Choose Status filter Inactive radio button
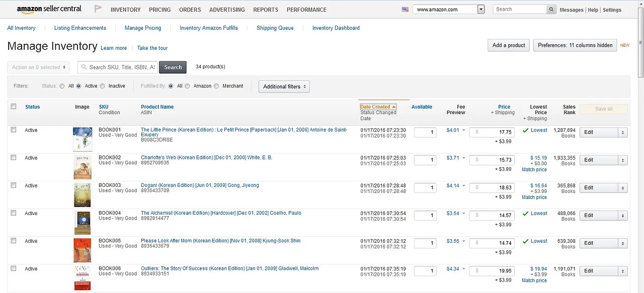The height and width of the screenshot is (293, 644). (x=103, y=86)
